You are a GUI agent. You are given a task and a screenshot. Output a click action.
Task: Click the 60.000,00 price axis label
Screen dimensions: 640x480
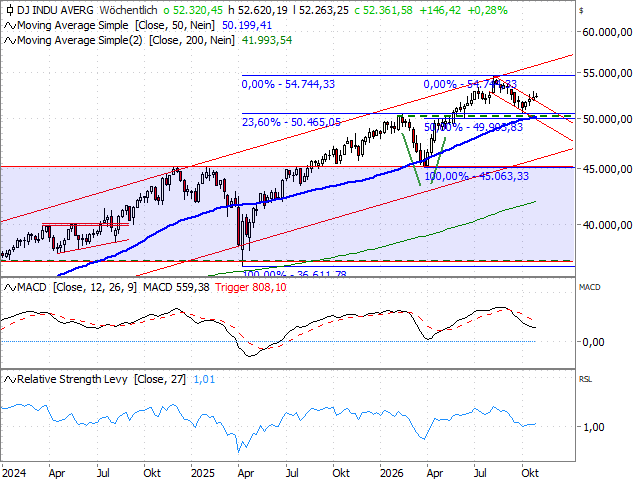tap(607, 33)
